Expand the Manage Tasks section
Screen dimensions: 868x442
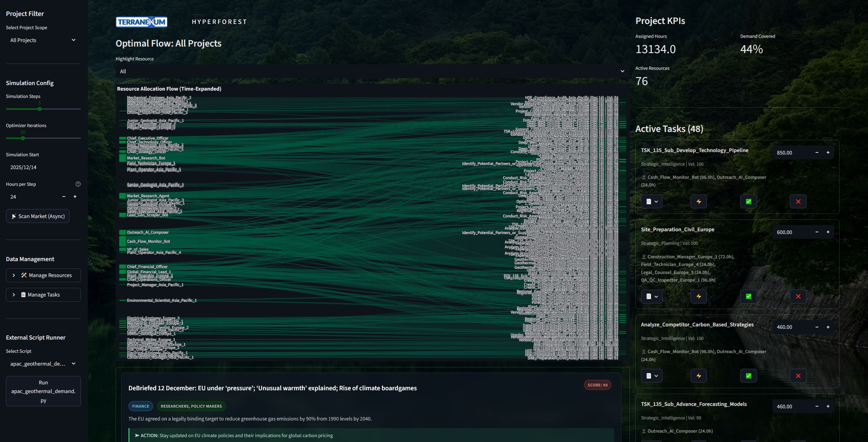[x=43, y=295]
